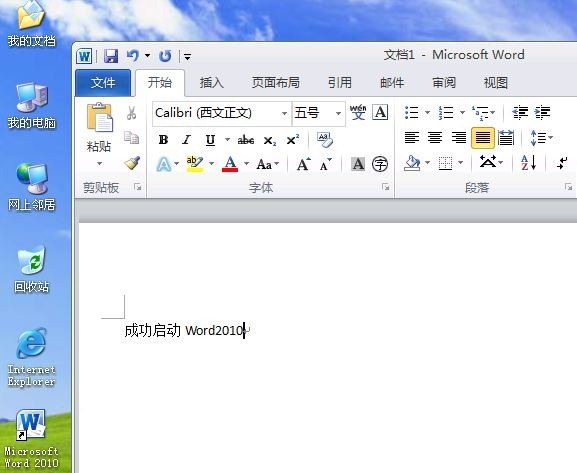Viewport: 577px width, 473px height.
Task: Open the Calibri font name dropdown
Action: [284, 113]
